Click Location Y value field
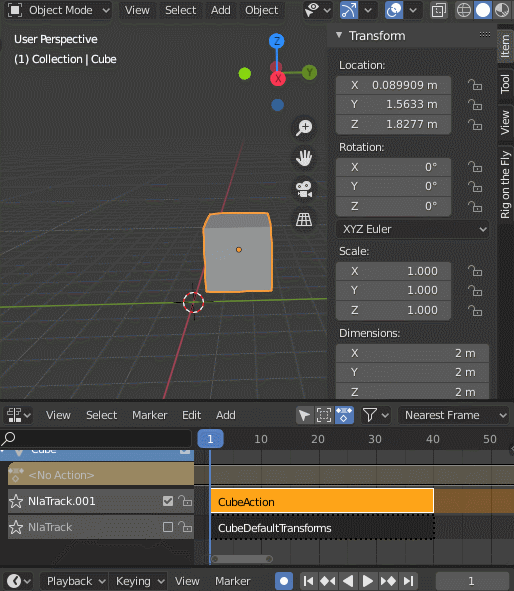514x591 pixels. tap(393, 104)
